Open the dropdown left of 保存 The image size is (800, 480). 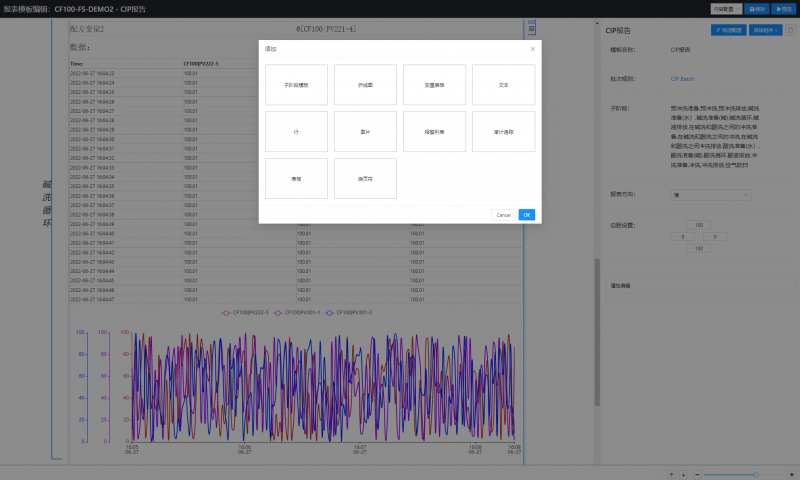coord(726,8)
